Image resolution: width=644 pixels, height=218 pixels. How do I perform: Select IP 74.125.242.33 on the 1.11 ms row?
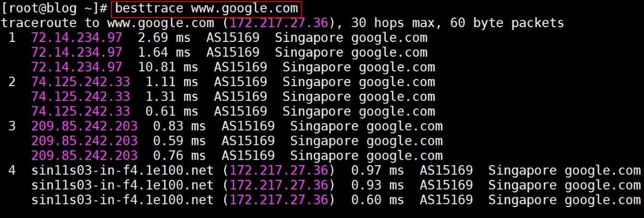click(x=81, y=82)
